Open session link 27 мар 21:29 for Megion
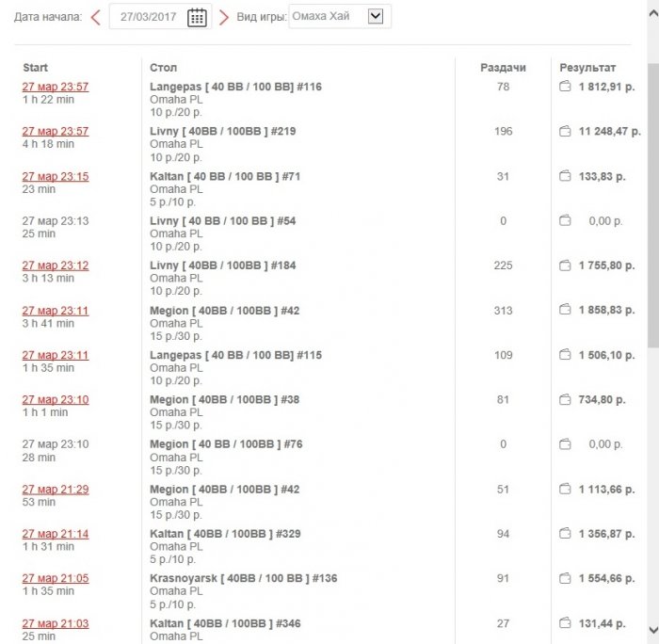 [x=56, y=489]
